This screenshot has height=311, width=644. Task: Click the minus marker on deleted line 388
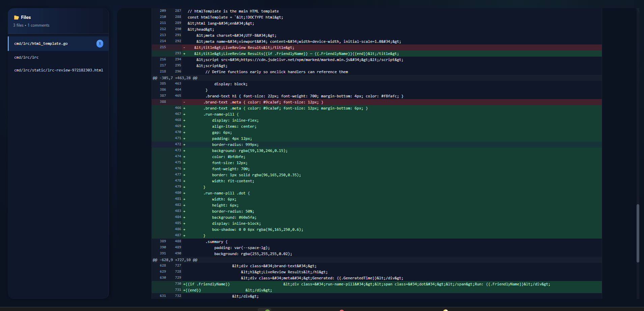click(184, 102)
